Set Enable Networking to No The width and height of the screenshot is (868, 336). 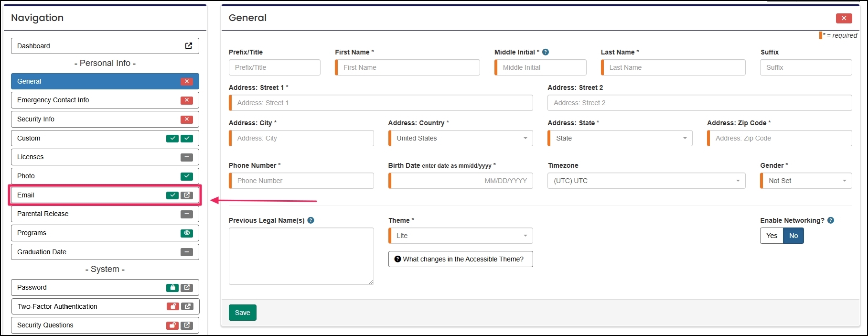pos(793,236)
